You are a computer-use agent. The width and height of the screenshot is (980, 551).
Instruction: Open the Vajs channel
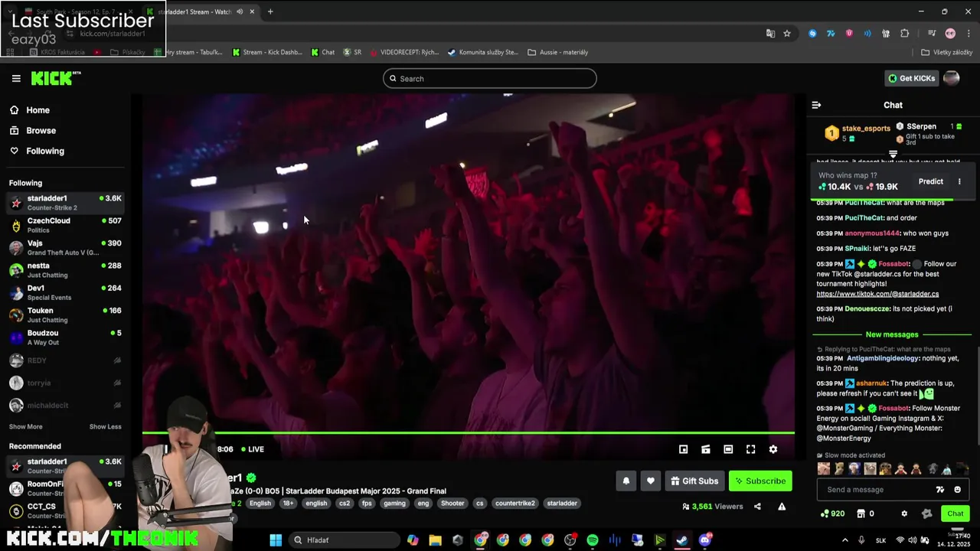65,247
